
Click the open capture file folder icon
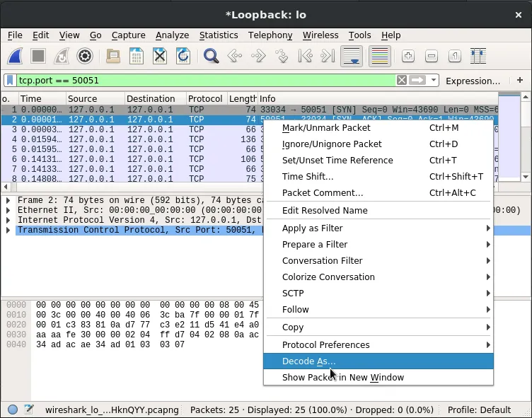tap(113, 57)
